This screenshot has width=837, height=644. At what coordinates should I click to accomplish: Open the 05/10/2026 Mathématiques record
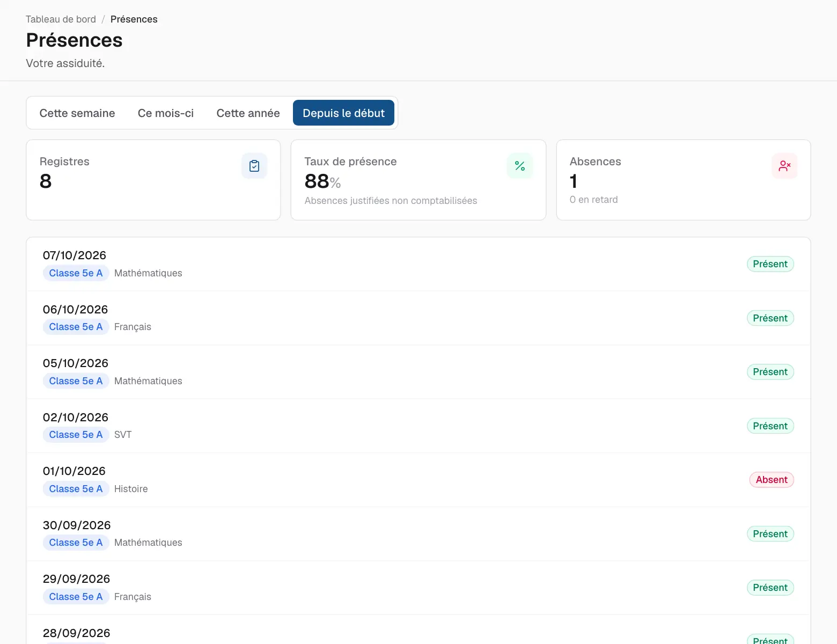point(418,372)
